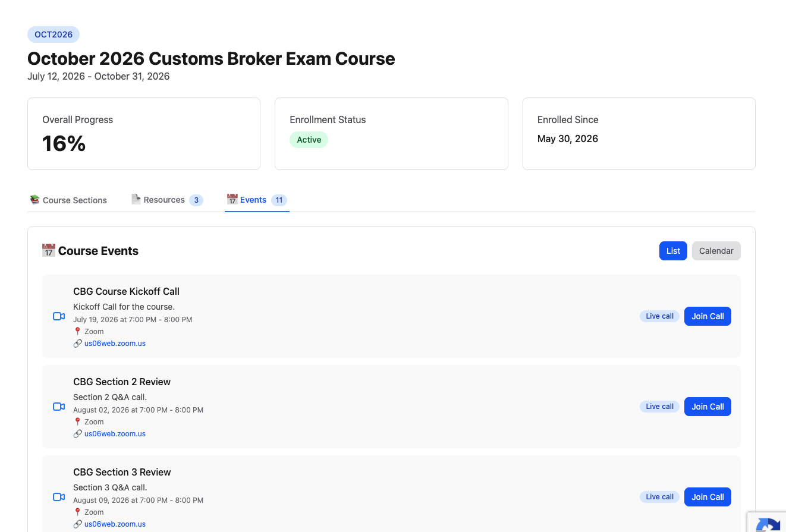Join Call for CBG Section 3 Review

(708, 497)
